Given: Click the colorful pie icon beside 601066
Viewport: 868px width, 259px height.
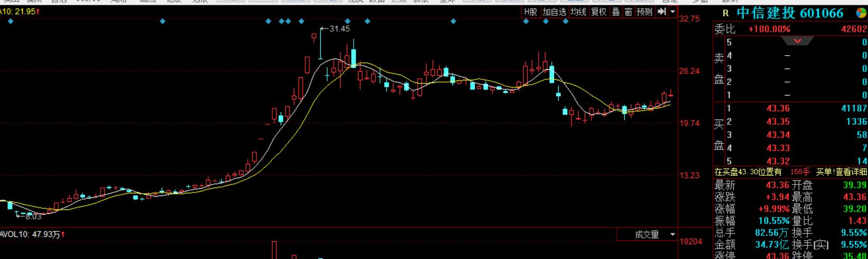Looking at the screenshot, I should [x=861, y=13].
